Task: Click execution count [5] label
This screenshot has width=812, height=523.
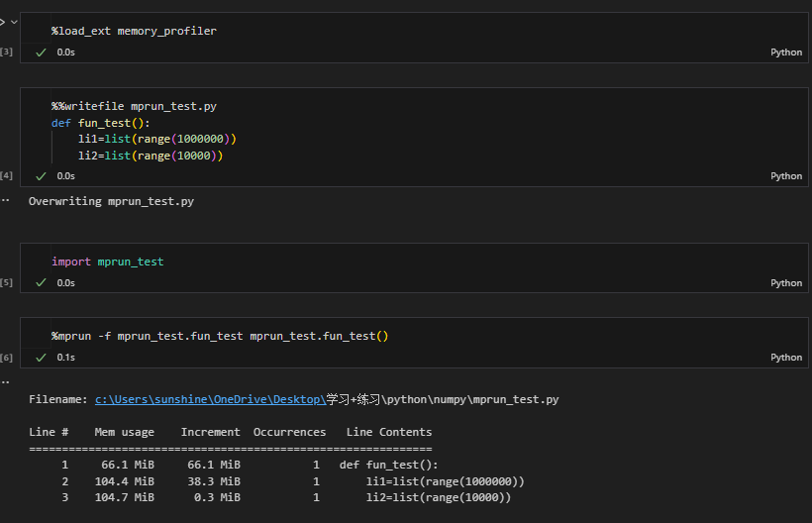Action: [x=6, y=282]
